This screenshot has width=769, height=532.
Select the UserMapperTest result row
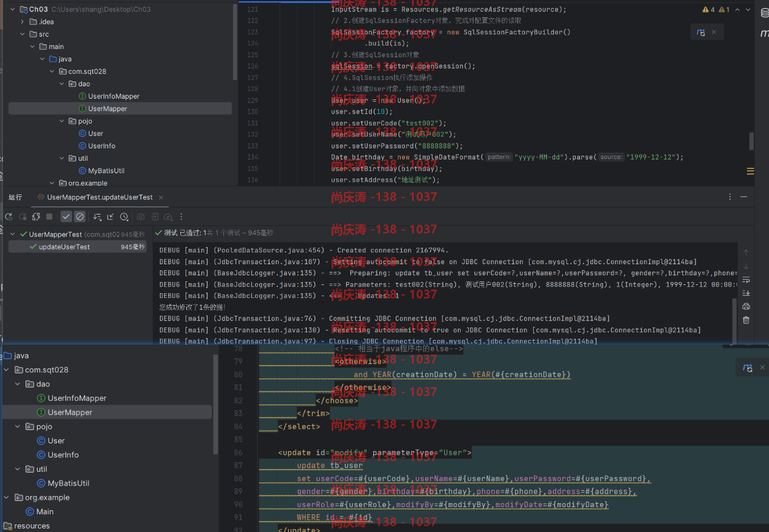click(x=77, y=234)
